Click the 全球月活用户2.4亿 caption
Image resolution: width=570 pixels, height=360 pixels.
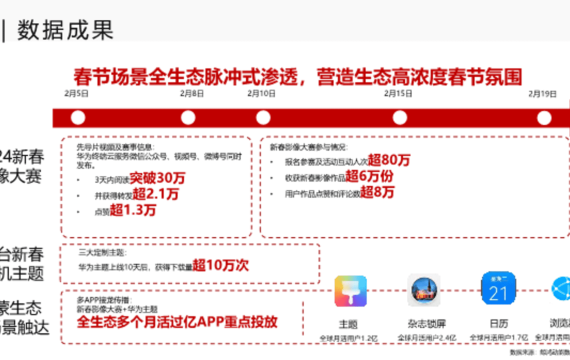[426, 338]
